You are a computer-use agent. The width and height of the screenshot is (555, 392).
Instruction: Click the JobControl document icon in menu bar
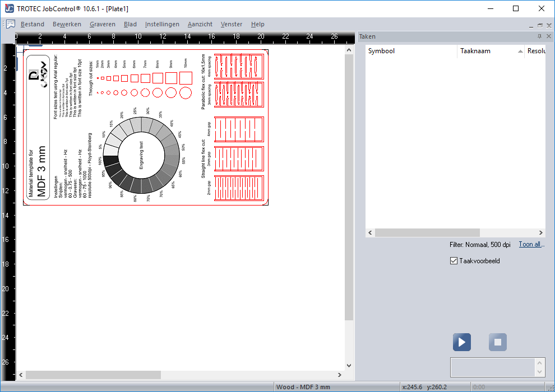(11, 24)
